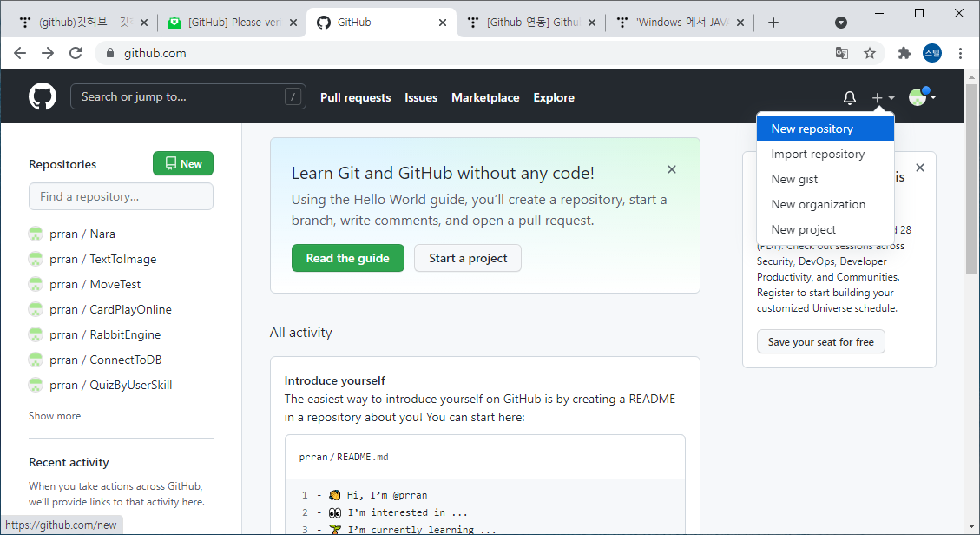Viewport: 980px width, 535px height.
Task: Open GitHub Marketplace
Action: tap(485, 97)
